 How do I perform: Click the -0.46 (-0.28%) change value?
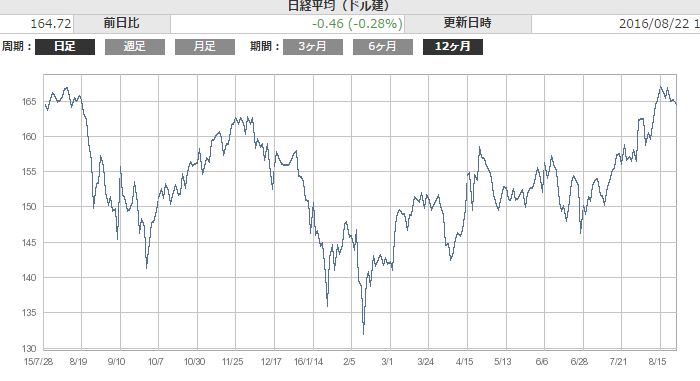click(x=357, y=24)
